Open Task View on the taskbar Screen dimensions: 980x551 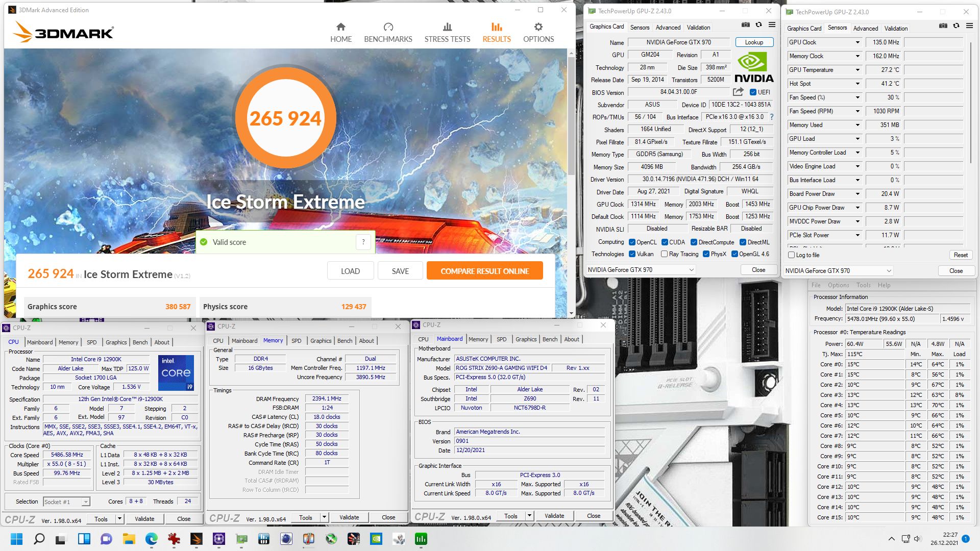61,539
